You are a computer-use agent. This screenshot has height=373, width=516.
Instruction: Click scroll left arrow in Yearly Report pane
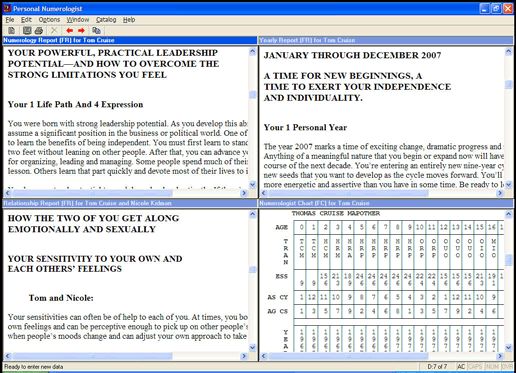264,193
